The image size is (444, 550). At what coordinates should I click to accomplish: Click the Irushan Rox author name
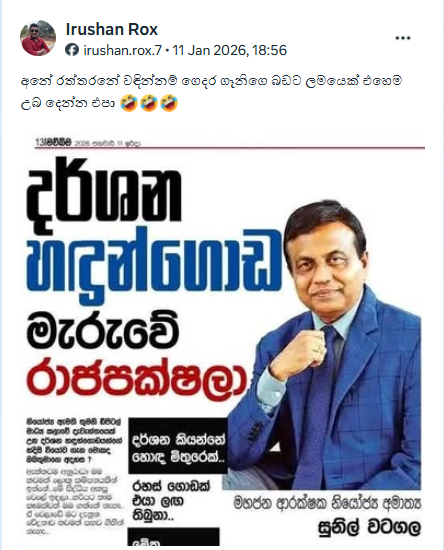click(x=112, y=29)
